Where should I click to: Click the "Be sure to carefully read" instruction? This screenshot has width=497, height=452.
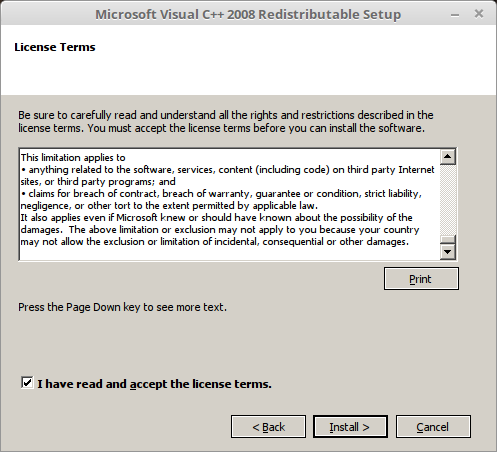coord(226,121)
